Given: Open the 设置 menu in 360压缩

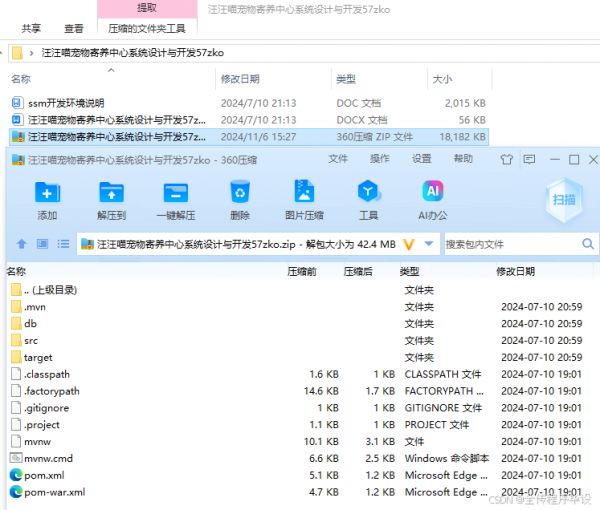Looking at the screenshot, I should coord(421,159).
